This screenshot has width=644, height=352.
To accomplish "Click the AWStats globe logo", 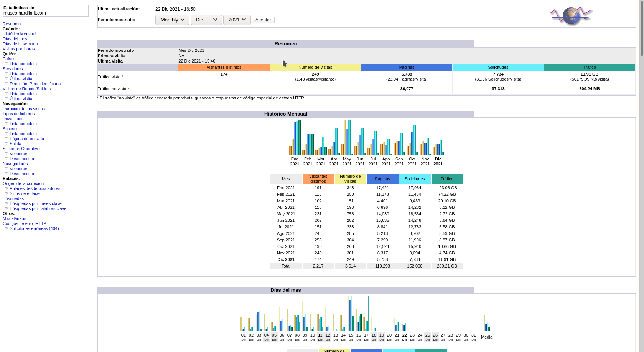I will pyautogui.click(x=571, y=16).
